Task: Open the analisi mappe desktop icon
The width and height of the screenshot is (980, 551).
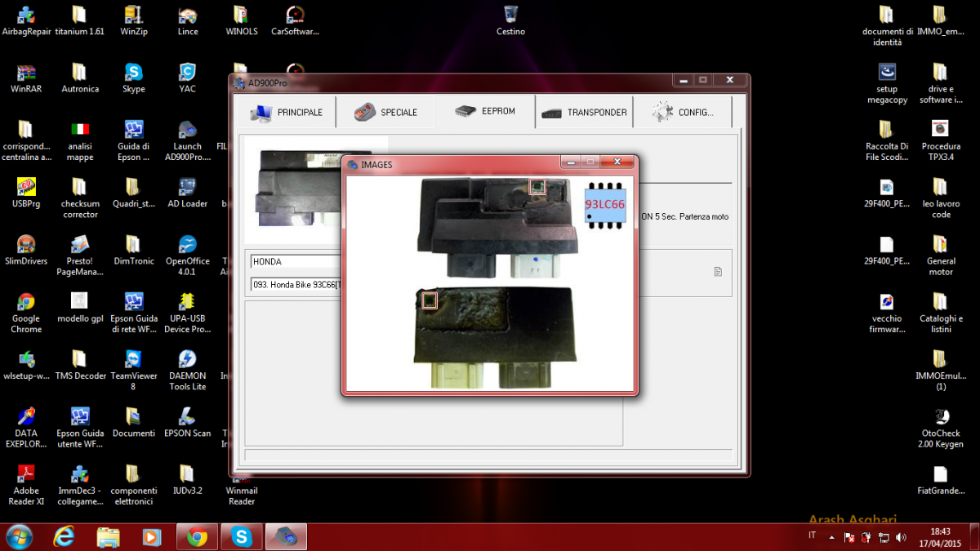Action: [80, 140]
